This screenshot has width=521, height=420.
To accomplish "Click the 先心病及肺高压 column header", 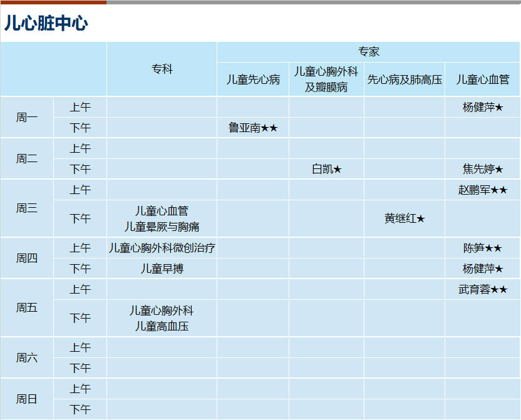I will pos(405,79).
